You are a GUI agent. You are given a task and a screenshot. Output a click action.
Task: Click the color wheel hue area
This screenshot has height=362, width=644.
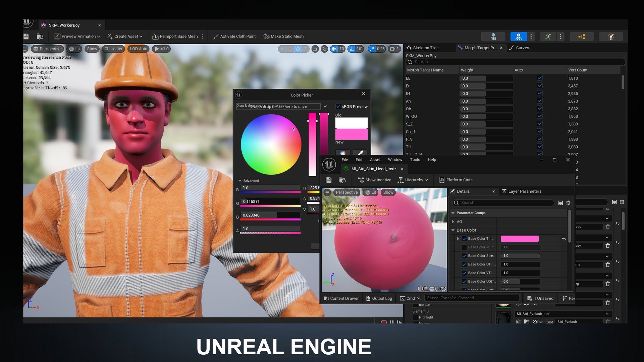(271, 144)
